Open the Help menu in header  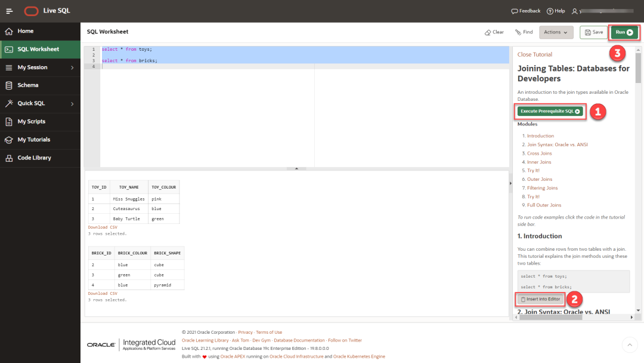[x=556, y=11]
